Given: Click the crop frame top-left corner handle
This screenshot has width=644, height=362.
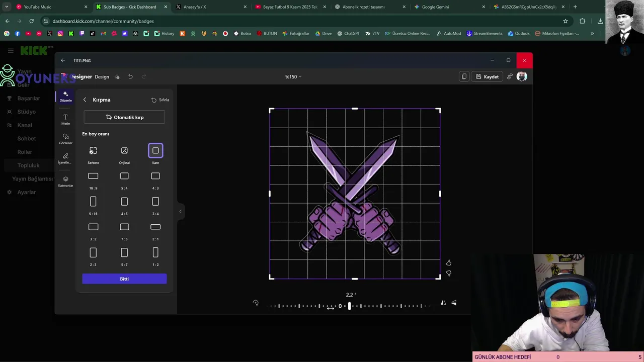Looking at the screenshot, I should point(271,110).
